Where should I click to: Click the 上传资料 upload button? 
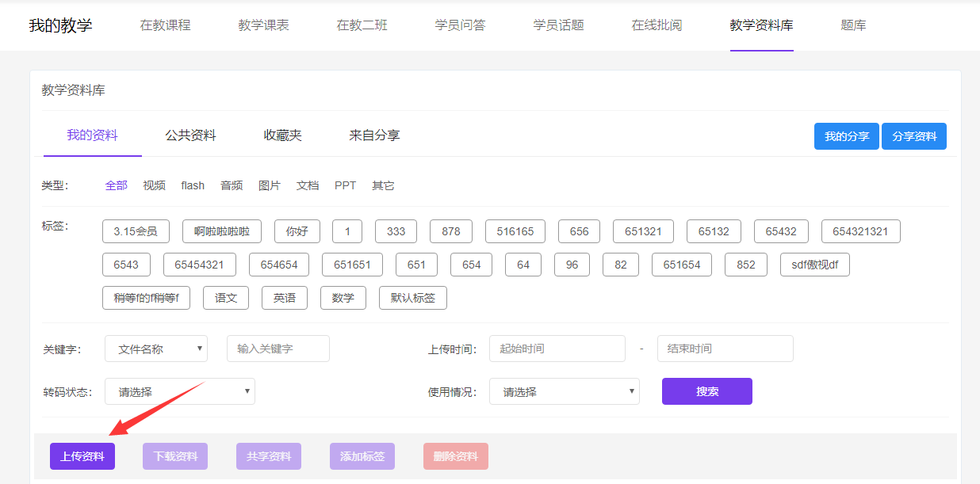pyautogui.click(x=82, y=456)
